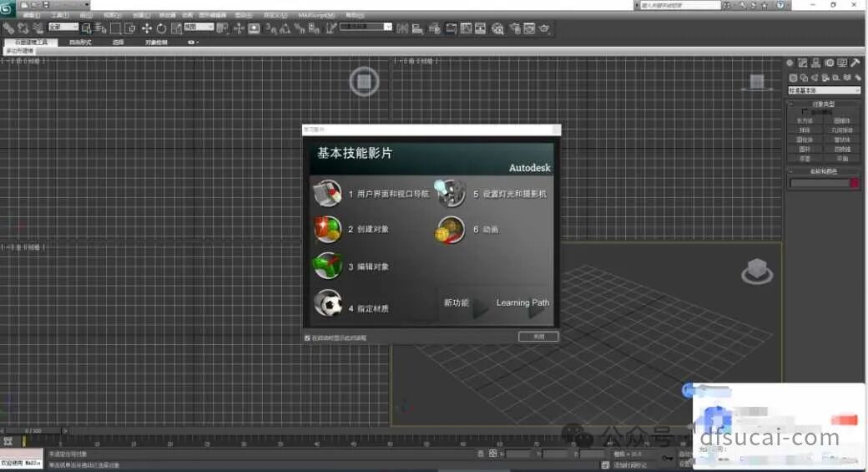Pick the Rectangular Selection Region tool
This screenshot has width=868, height=472.
pyautogui.click(x=115, y=28)
